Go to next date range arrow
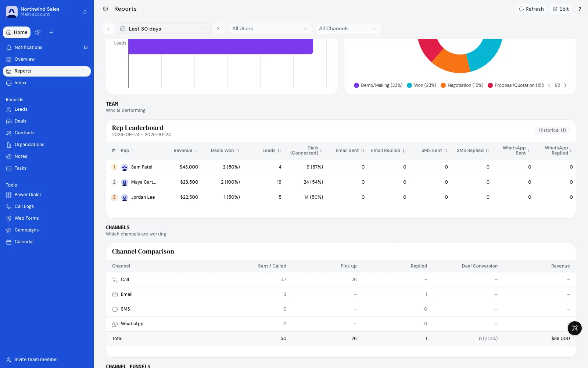588x368 pixels. click(218, 29)
